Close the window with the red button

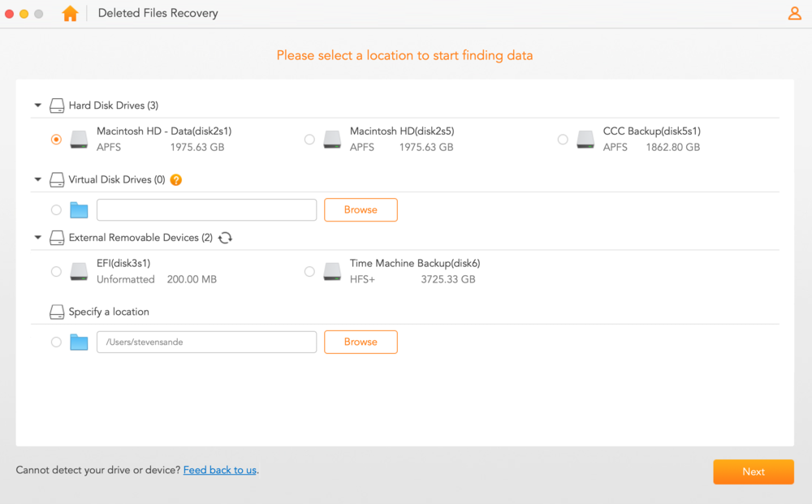[9, 14]
